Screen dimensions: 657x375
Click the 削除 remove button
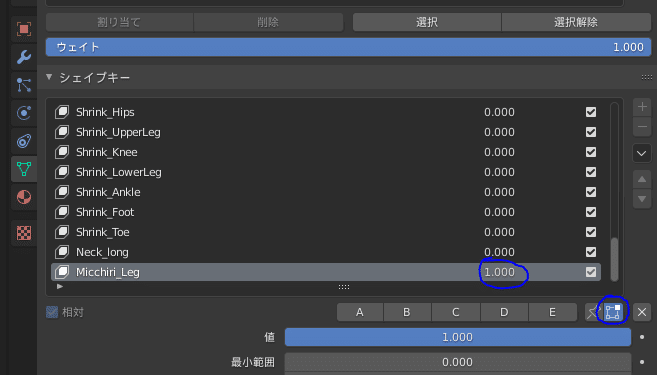point(268,22)
